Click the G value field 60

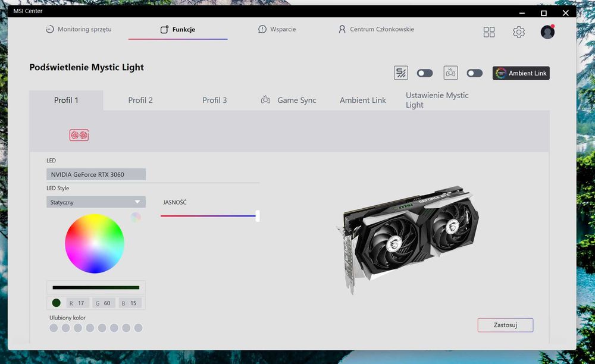[x=104, y=303]
